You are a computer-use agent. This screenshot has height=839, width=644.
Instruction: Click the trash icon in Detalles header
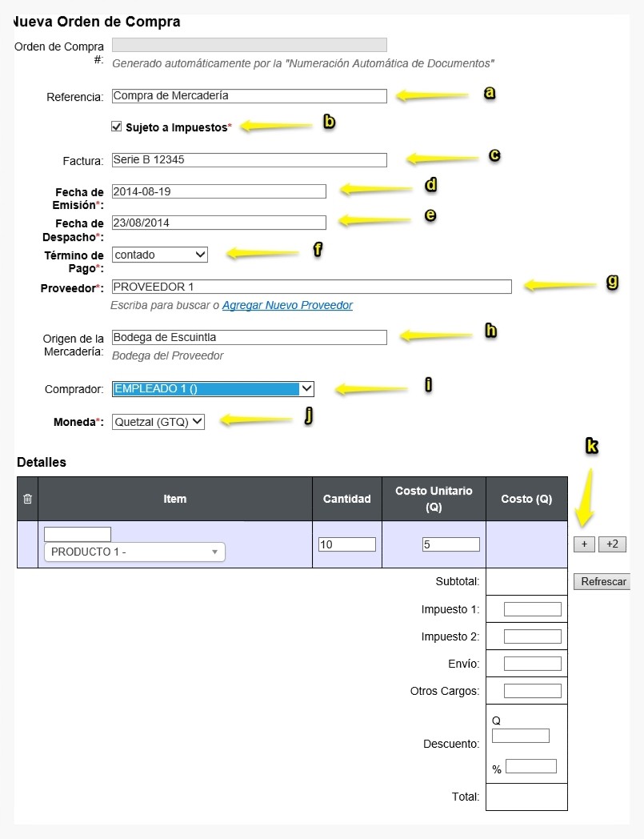(28, 499)
